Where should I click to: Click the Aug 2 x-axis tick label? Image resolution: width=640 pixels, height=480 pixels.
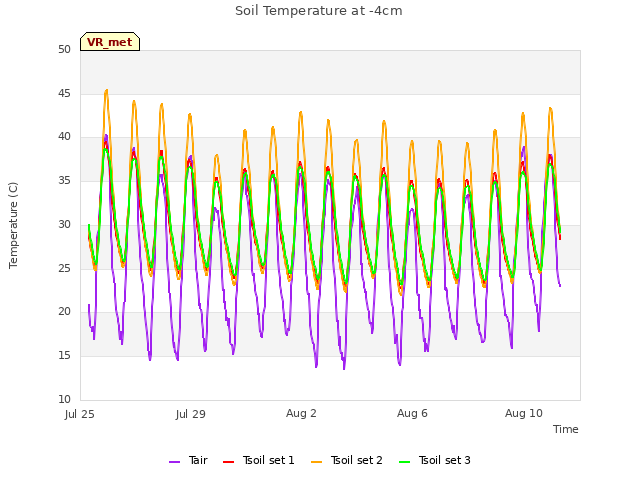click(x=301, y=413)
